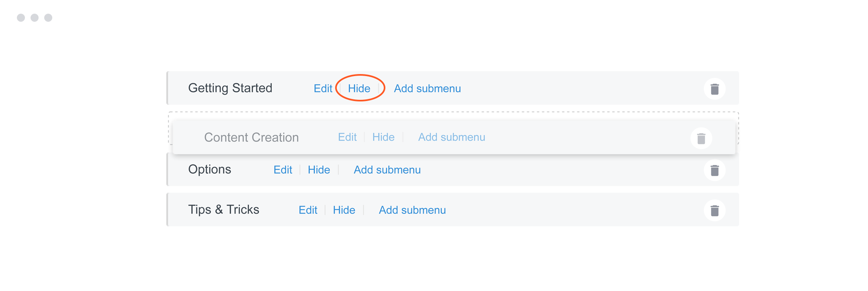
Task: Add submenu to Content Creation
Action: click(451, 137)
